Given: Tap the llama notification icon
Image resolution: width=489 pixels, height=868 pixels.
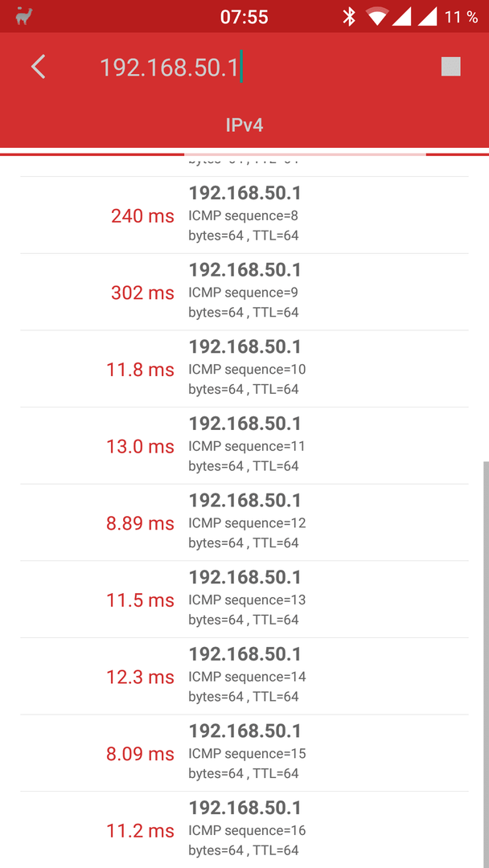Looking at the screenshot, I should pos(23,16).
